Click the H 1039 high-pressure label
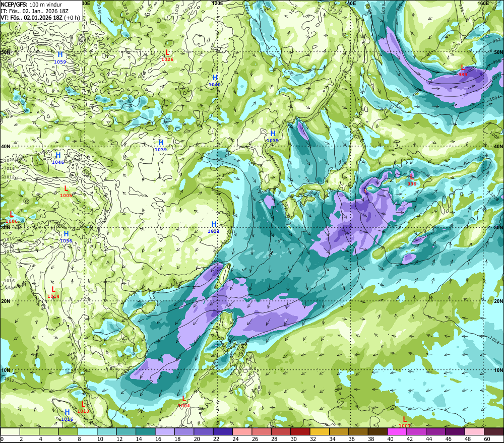Screen dimensions: 504x443 tap(161, 145)
